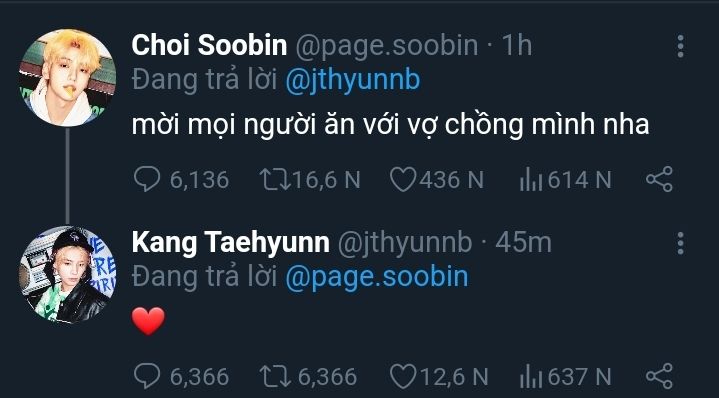Click the 45m timestamp on Taehyunn's tweet
The image size is (719, 398).
[523, 243]
